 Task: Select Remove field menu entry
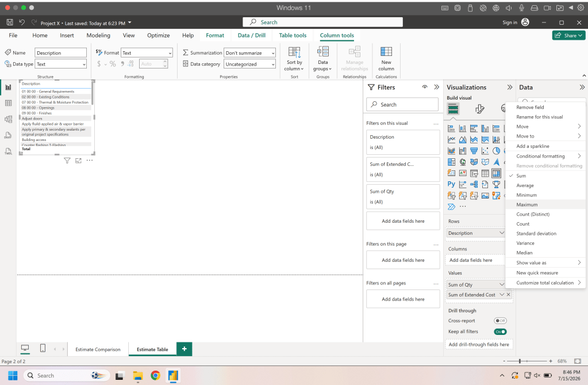[x=545, y=107]
